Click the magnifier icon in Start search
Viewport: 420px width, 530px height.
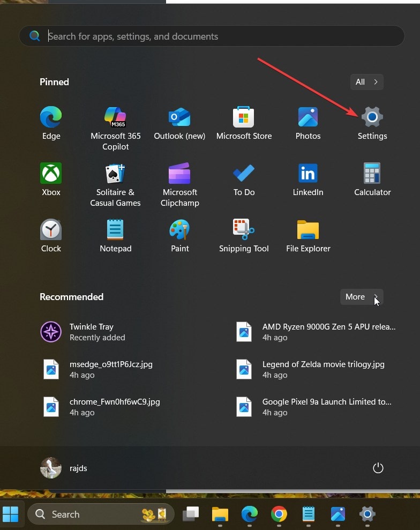[x=34, y=36]
